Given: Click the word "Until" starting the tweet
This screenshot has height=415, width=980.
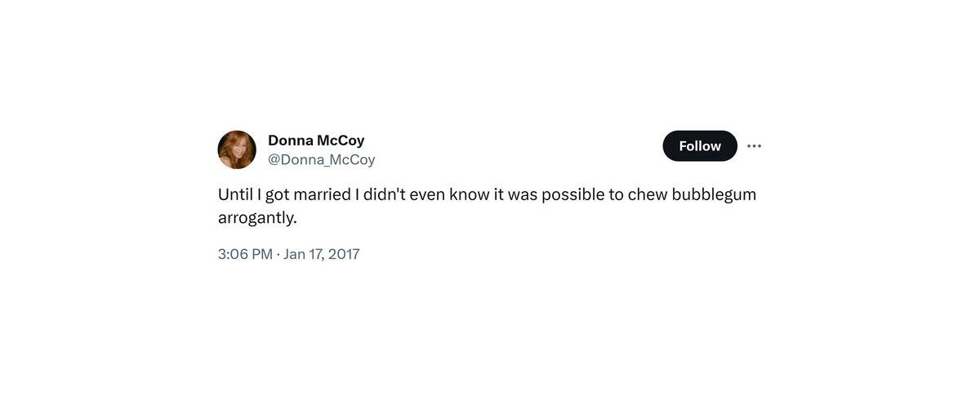Looking at the screenshot, I should pyautogui.click(x=235, y=195).
